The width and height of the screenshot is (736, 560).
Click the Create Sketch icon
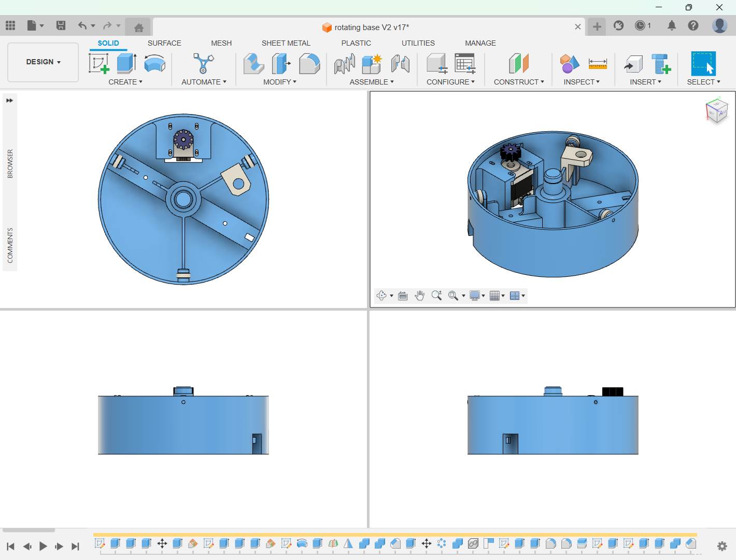[98, 64]
